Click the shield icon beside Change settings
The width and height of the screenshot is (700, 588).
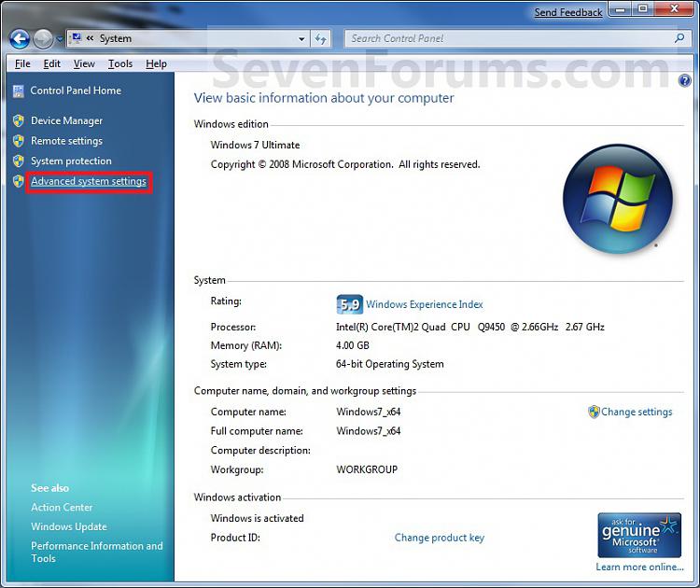pyautogui.click(x=594, y=412)
